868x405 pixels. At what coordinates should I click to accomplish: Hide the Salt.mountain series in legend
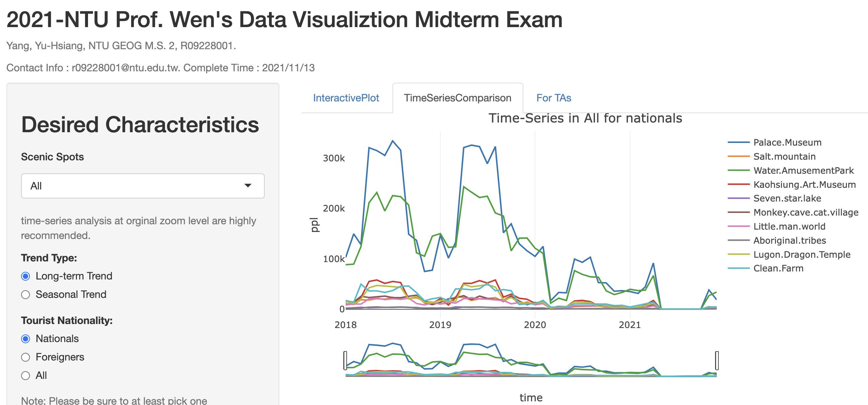[x=784, y=157]
